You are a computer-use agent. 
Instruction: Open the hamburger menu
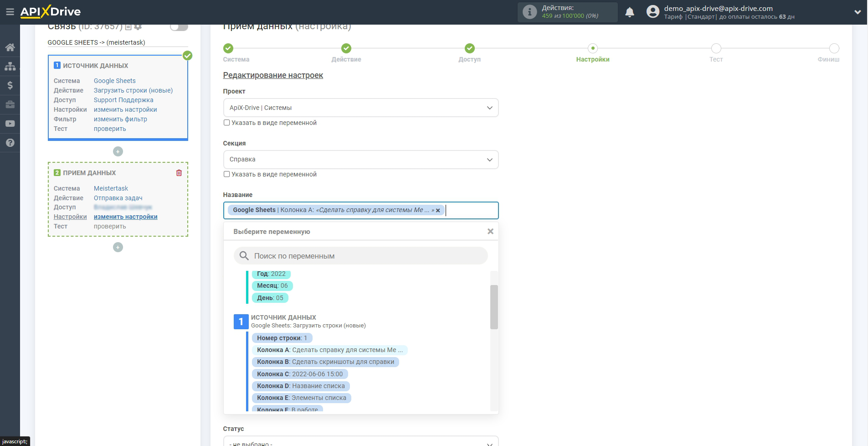(10, 12)
